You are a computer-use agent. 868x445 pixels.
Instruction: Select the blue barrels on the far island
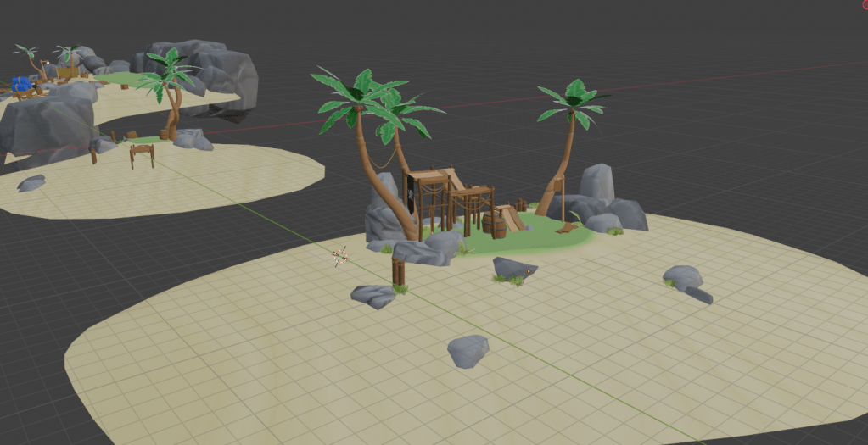(22, 85)
